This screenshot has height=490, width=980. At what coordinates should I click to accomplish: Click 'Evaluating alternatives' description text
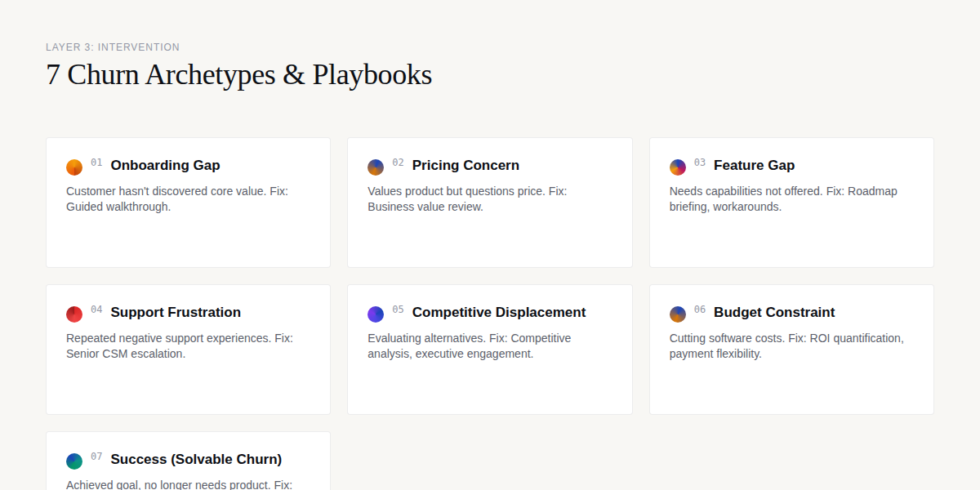pyautogui.click(x=470, y=345)
